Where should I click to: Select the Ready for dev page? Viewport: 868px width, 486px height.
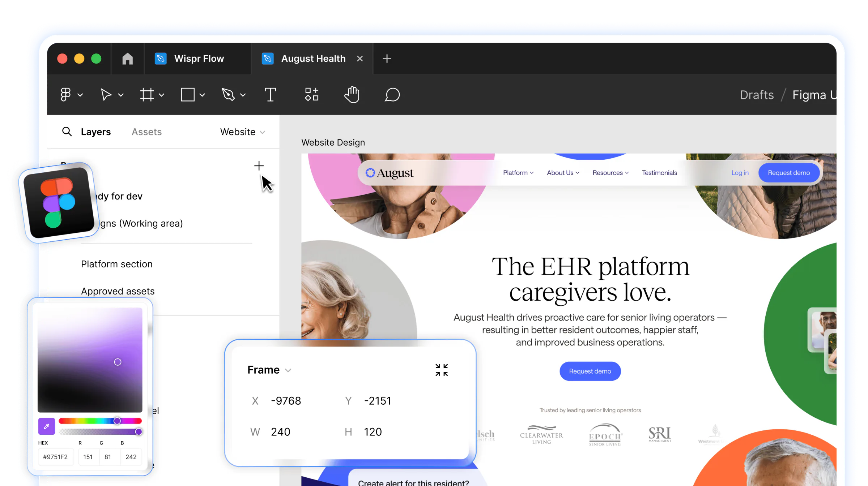(x=119, y=196)
